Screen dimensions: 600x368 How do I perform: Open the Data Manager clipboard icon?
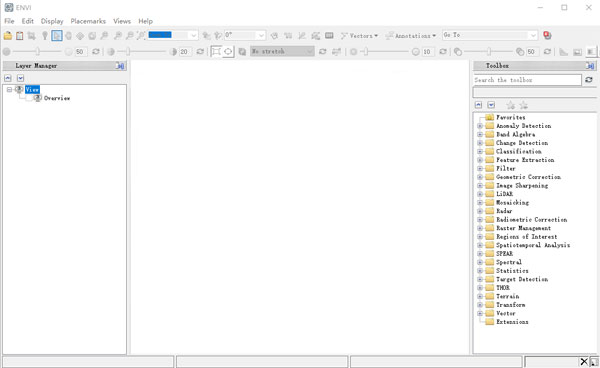point(20,36)
